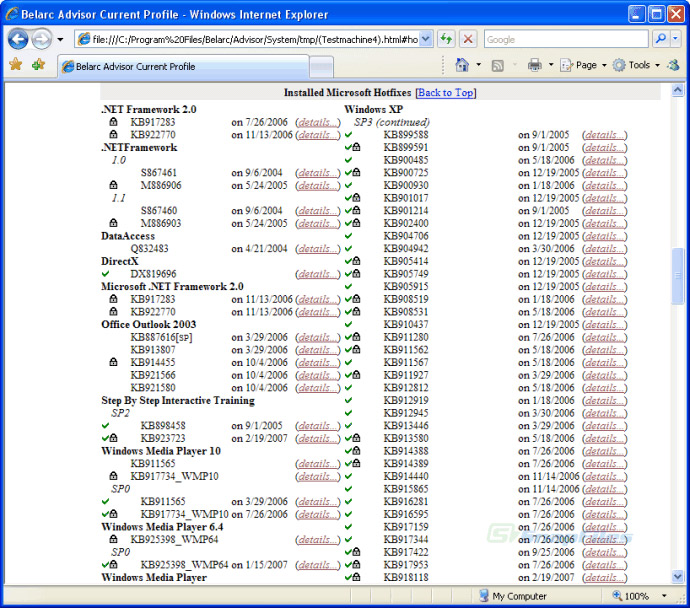The width and height of the screenshot is (690, 608).
Task: Click the vertical scrollbar thumb
Action: pyautogui.click(x=678, y=276)
